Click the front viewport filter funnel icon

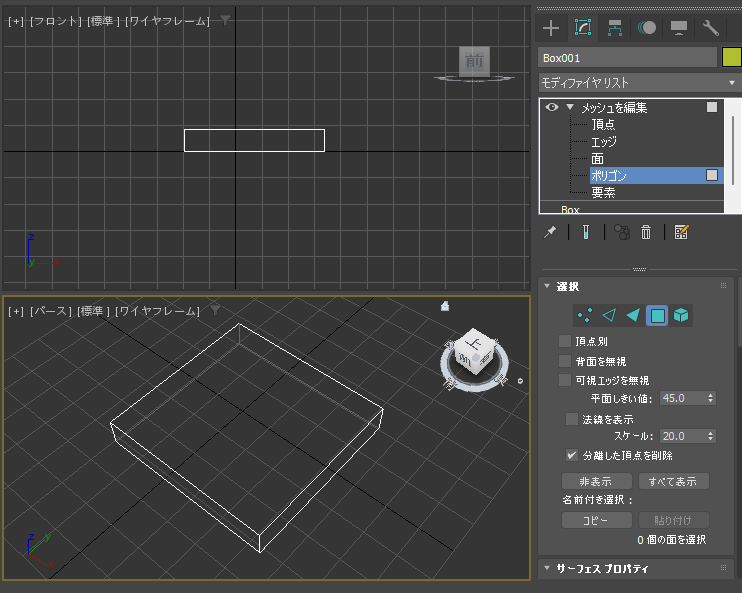pyautogui.click(x=225, y=20)
